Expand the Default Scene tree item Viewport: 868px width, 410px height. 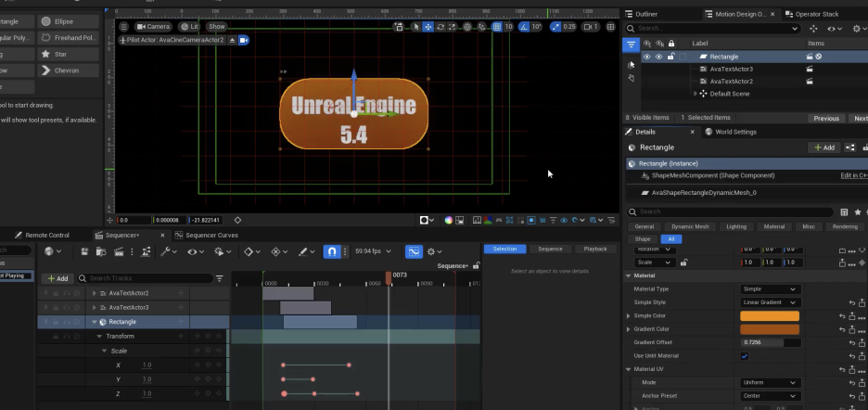tap(695, 94)
